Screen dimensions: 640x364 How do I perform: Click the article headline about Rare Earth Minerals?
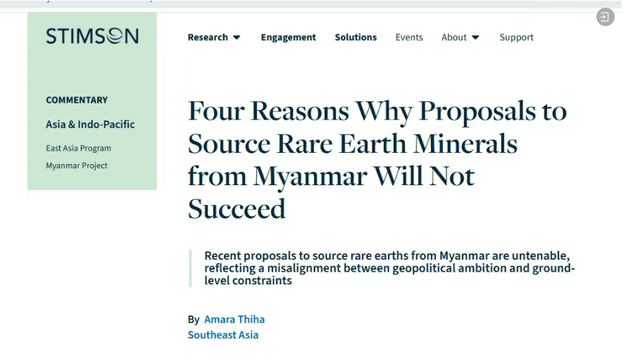(x=377, y=160)
